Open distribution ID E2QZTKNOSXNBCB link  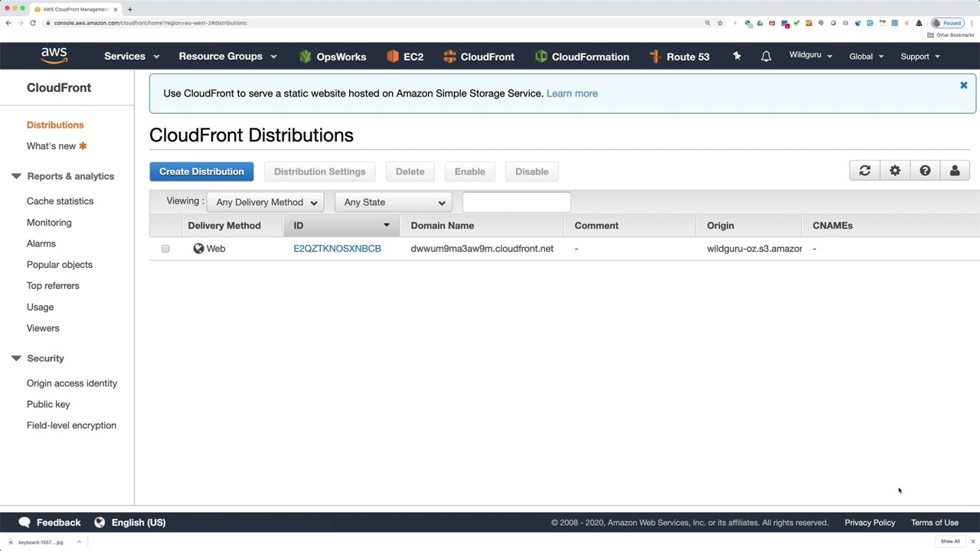[337, 249]
